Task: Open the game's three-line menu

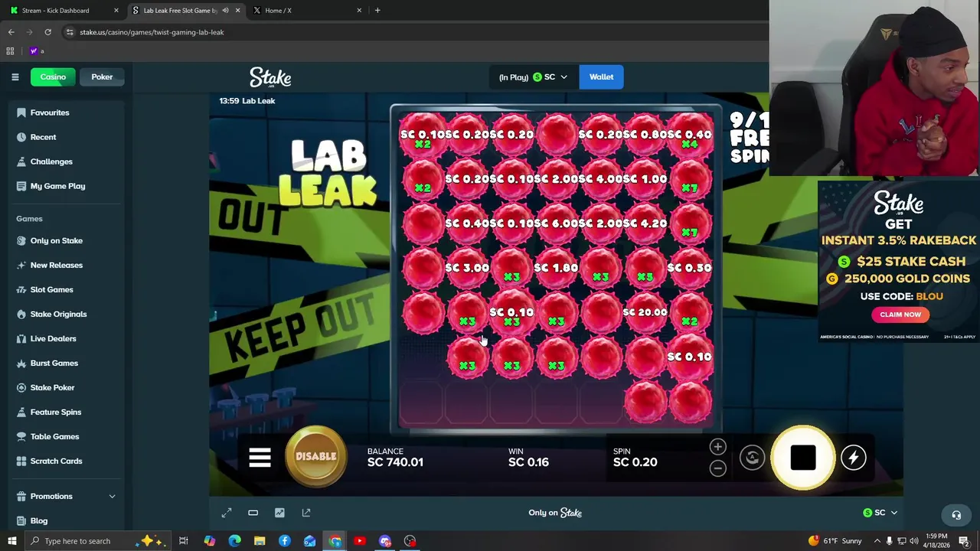Action: pos(260,458)
